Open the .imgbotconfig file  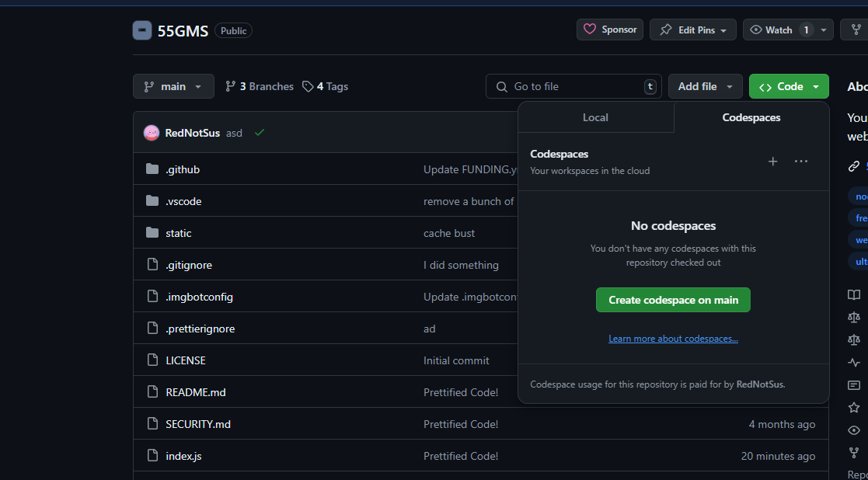[199, 297]
